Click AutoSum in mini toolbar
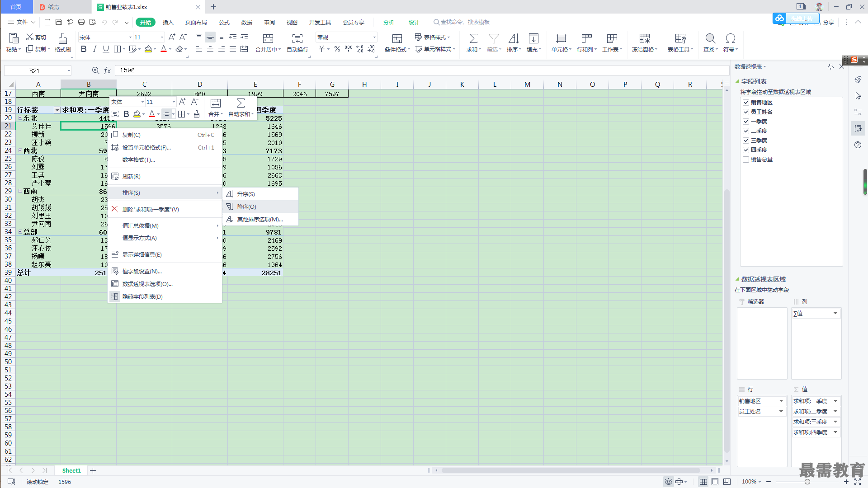This screenshot has width=868, height=488. (x=241, y=108)
